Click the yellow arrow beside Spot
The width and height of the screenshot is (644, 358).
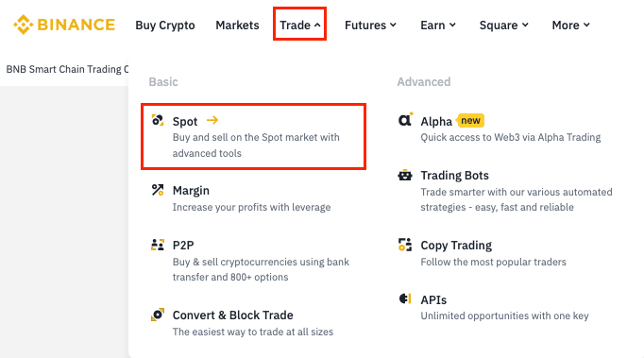pyautogui.click(x=212, y=120)
